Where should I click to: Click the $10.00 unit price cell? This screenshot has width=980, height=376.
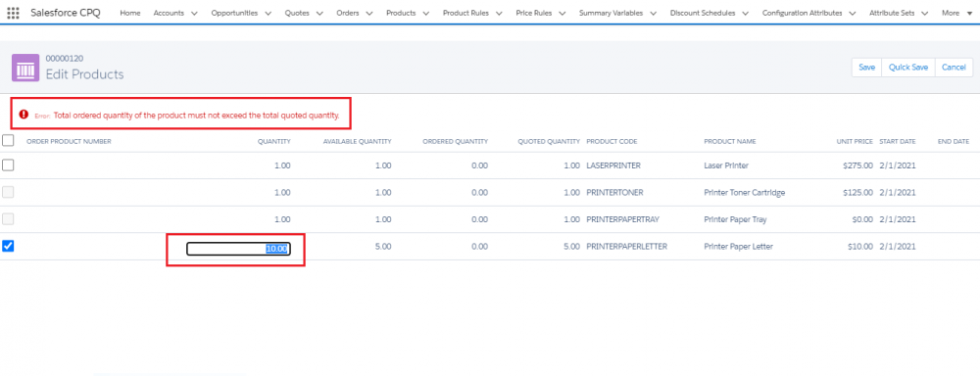[x=859, y=247]
